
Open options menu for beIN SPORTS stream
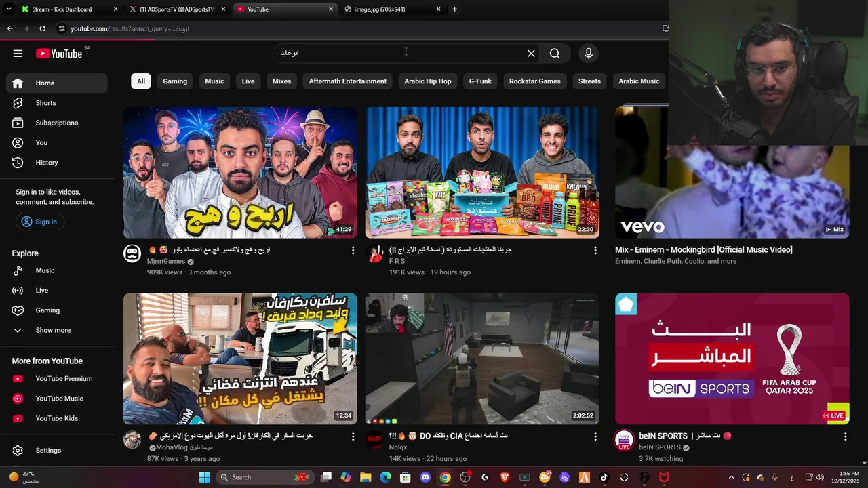[x=845, y=437]
